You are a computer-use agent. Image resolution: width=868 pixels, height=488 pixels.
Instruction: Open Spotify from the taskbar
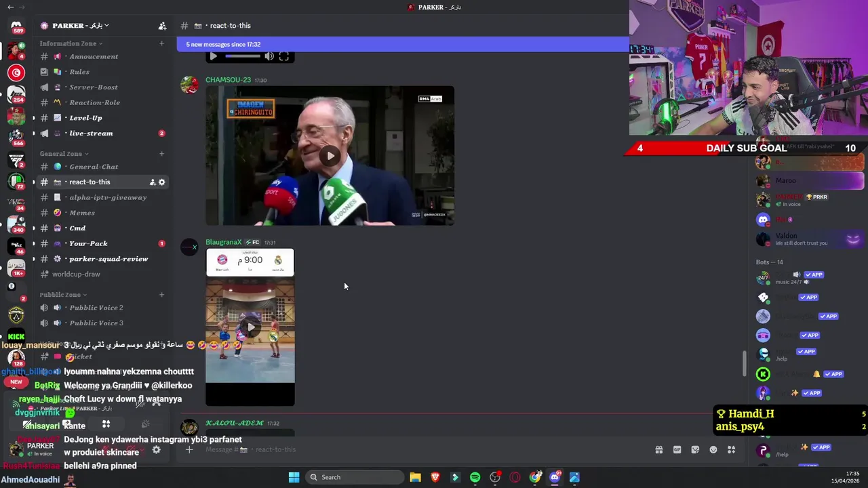[x=475, y=477]
